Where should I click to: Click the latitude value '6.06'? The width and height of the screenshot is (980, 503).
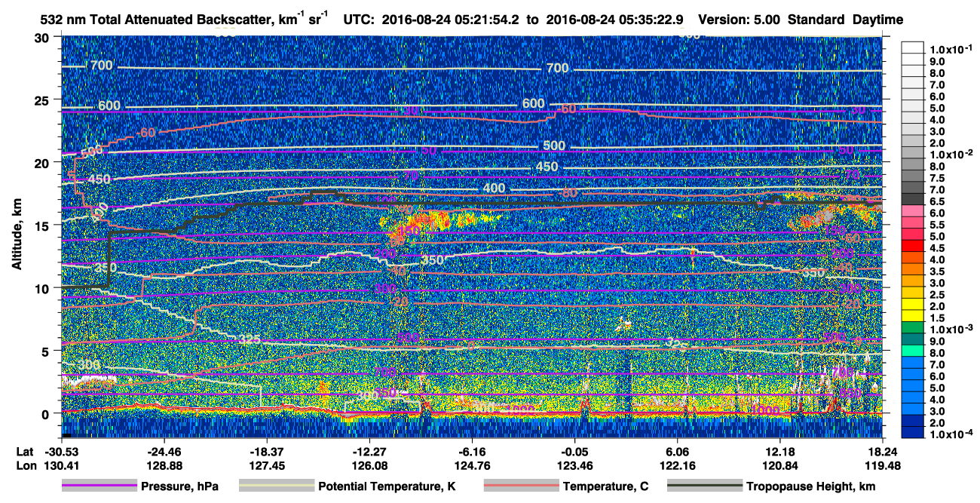click(677, 452)
